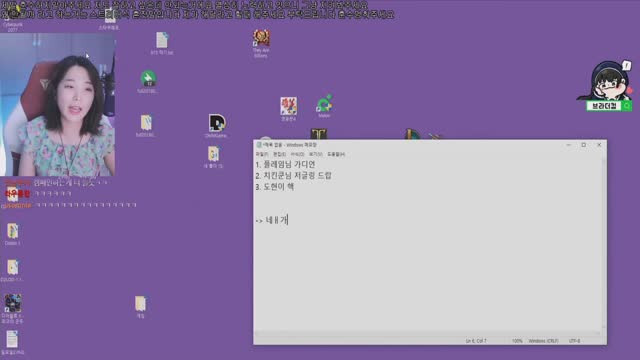Open the League of Legends shortcut above Notepad
The height and width of the screenshot is (360, 640).
coord(412,134)
